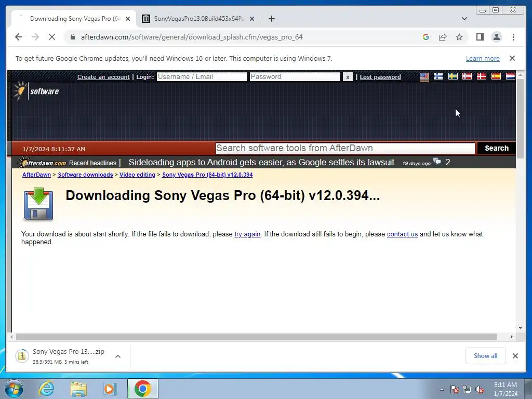Screen dimensions: 532x399
Task: Select the Danish flag language
Action: coord(482,76)
